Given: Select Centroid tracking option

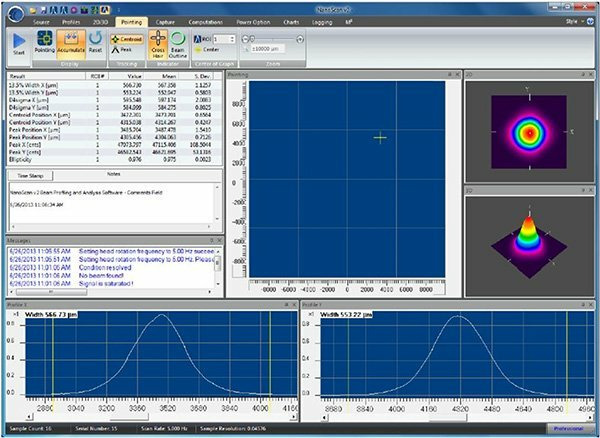Looking at the screenshot, I should [126, 37].
